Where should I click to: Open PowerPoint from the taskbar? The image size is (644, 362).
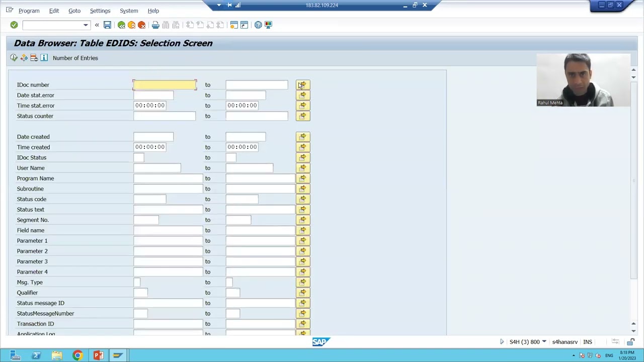click(98, 355)
